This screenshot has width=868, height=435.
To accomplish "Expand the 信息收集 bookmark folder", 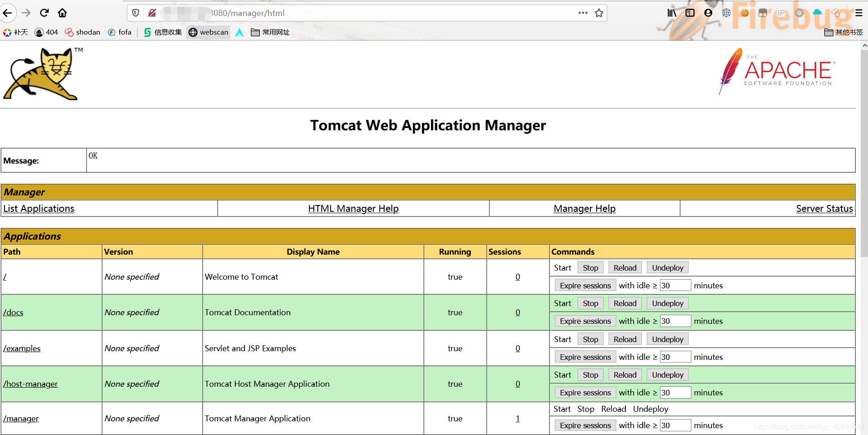I will (x=162, y=32).
